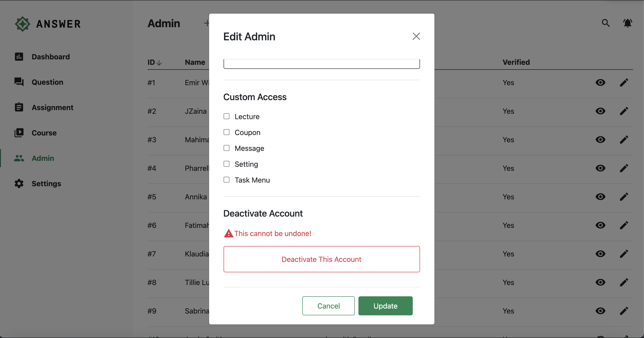
Task: Navigate to the Course section
Action: click(x=44, y=133)
